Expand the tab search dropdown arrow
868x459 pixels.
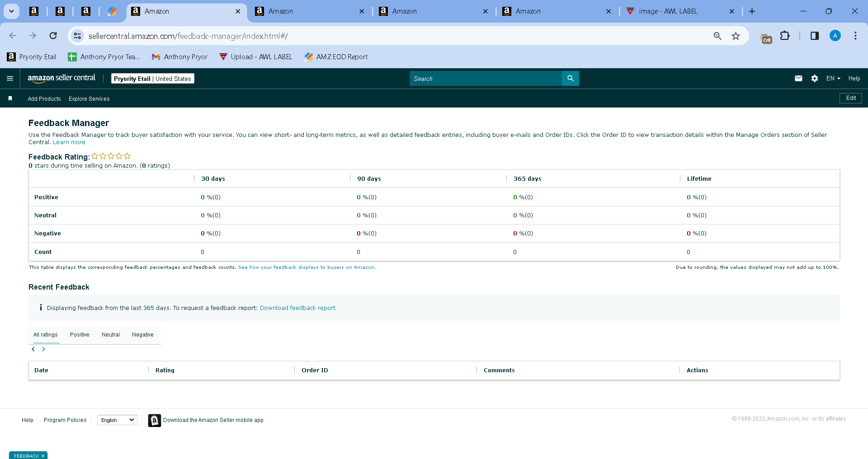coord(12,11)
